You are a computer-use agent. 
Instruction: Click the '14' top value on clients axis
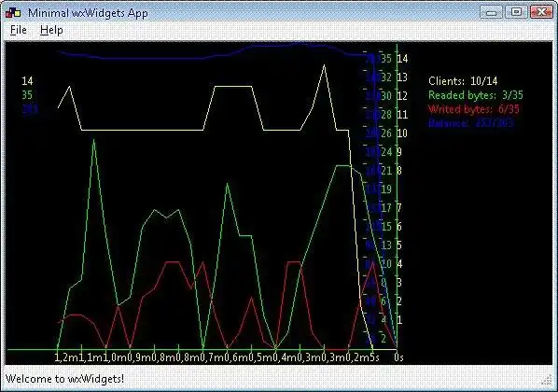click(402, 59)
